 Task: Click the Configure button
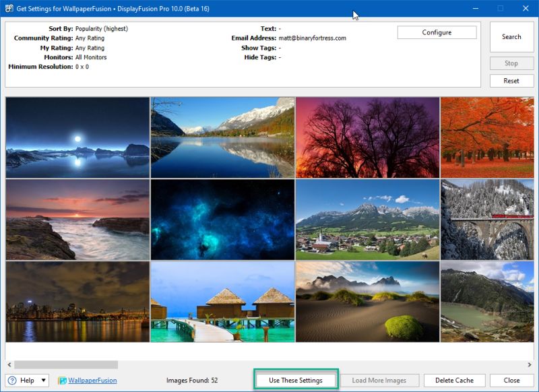[437, 32]
